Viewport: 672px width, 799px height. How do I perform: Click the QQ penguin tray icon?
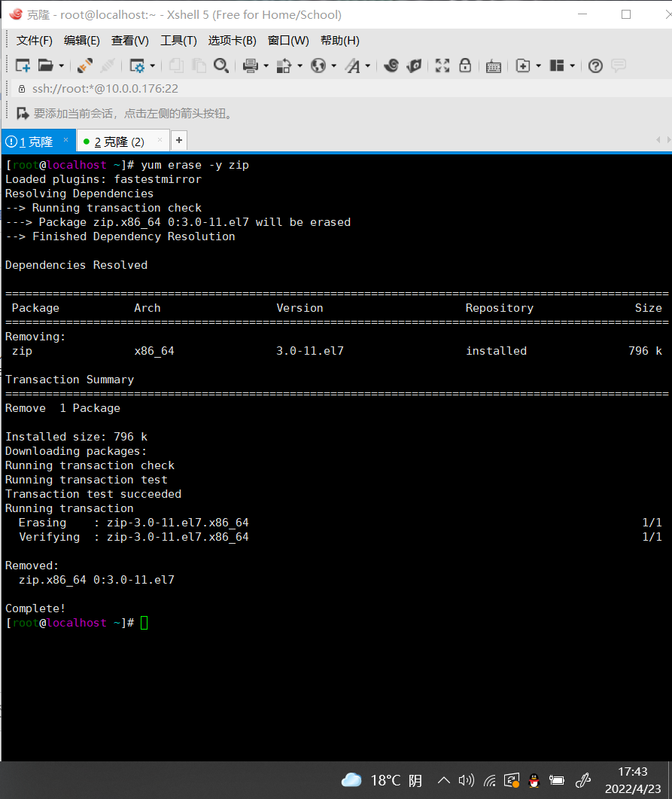[x=534, y=781]
